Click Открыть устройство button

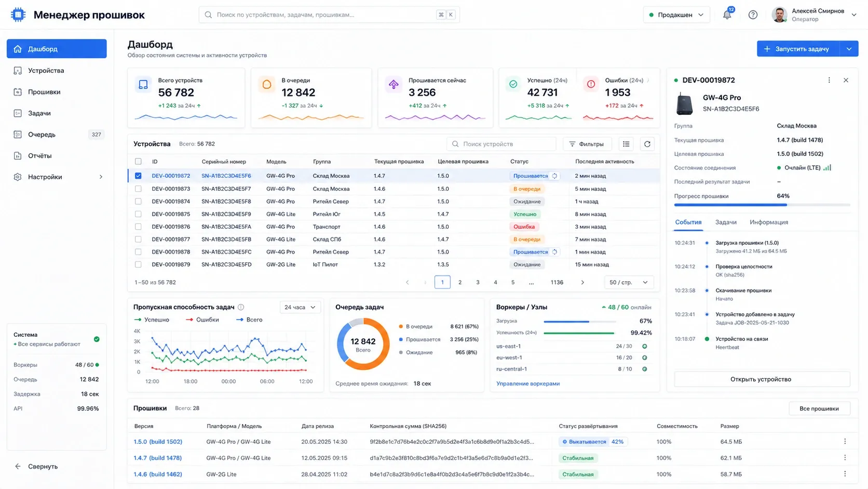point(762,379)
